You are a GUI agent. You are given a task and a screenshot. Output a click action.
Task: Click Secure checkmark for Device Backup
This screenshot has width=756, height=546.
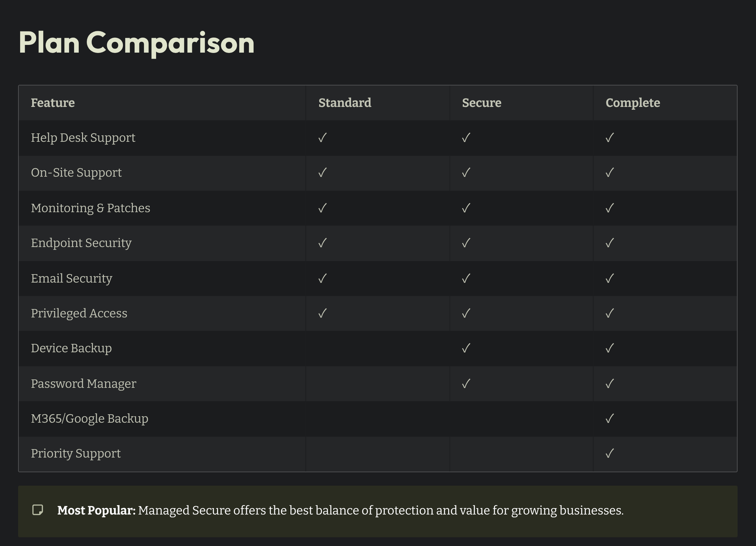point(466,348)
